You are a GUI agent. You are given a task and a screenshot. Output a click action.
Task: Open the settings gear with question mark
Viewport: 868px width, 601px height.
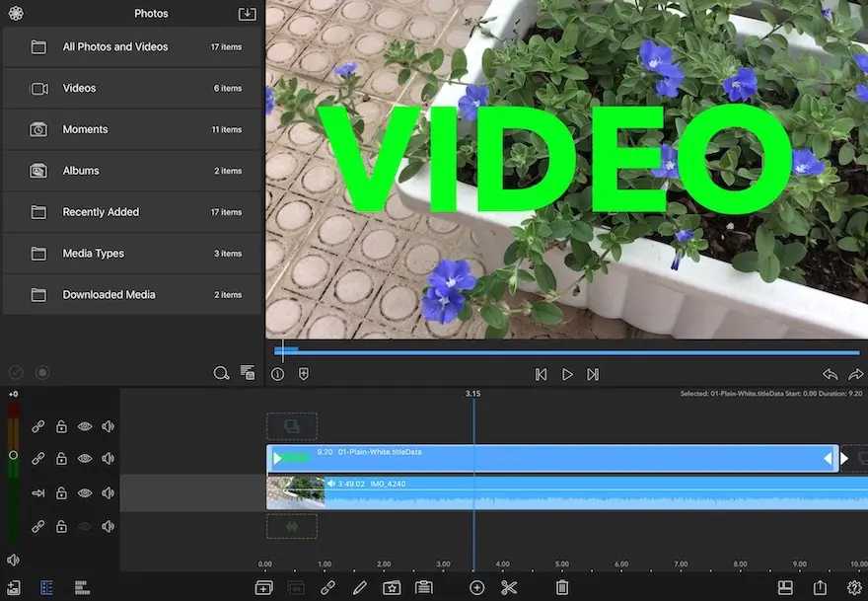(x=854, y=587)
